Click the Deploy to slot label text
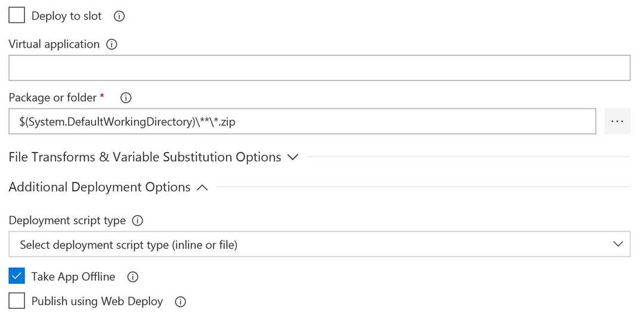 point(67,17)
